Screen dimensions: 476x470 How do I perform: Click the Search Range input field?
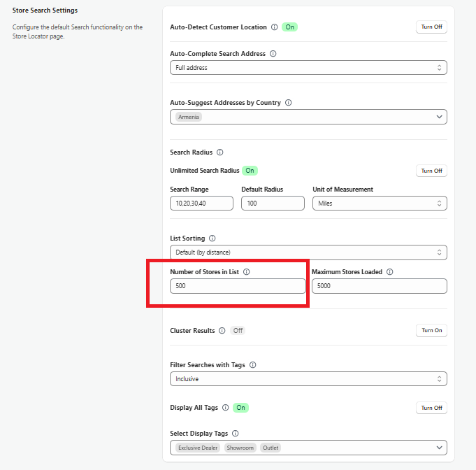point(202,204)
